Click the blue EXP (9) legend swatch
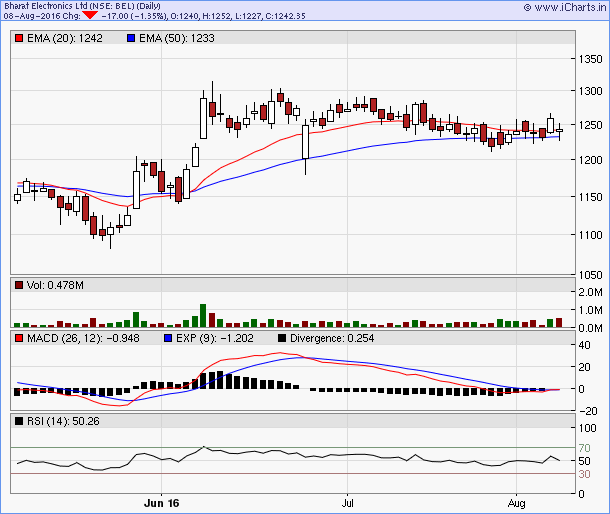Viewport: 610px width, 514px height. pyautogui.click(x=168, y=338)
